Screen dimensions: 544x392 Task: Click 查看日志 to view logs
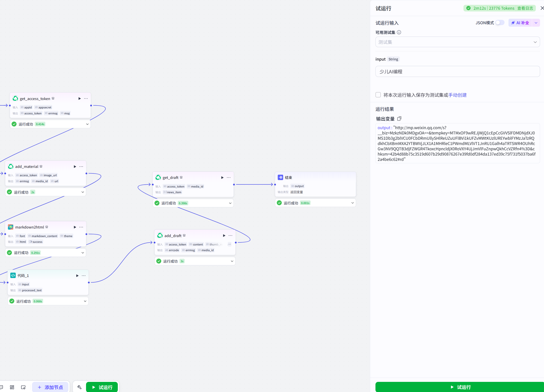pos(525,8)
